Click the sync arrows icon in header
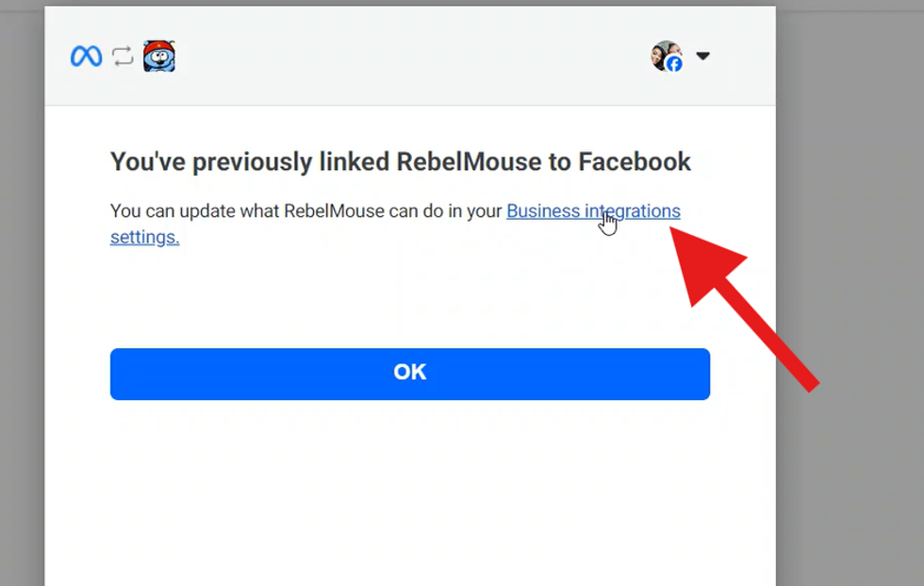 point(123,57)
